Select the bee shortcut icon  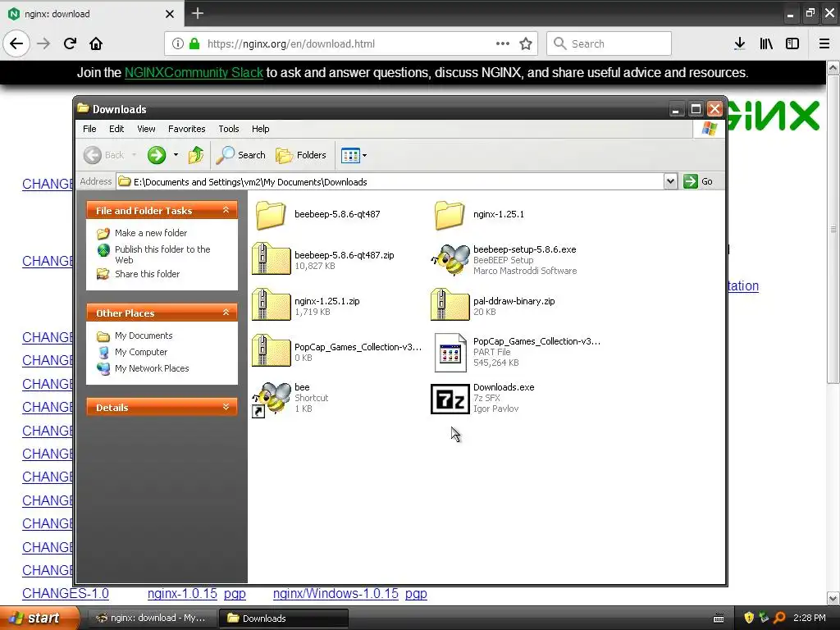(x=271, y=399)
